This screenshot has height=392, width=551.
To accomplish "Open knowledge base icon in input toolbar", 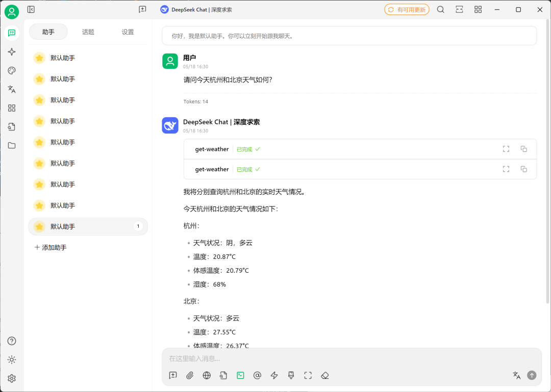I will click(223, 376).
